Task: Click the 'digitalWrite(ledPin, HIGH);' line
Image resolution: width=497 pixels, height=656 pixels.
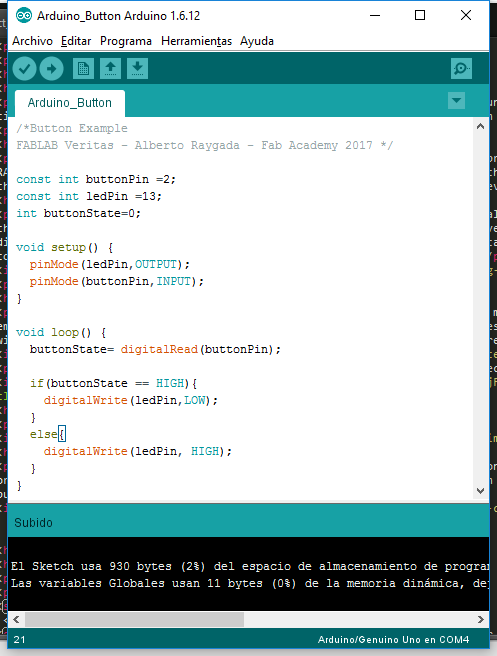Action: tap(138, 451)
